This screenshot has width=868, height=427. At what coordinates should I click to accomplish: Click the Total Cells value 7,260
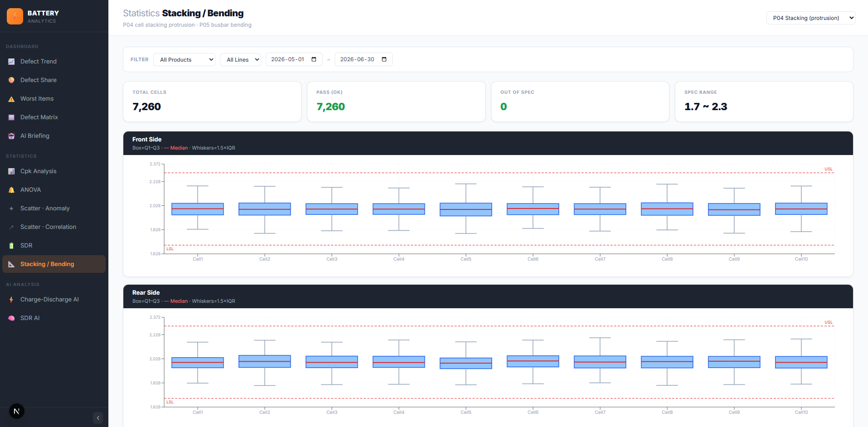coord(146,107)
